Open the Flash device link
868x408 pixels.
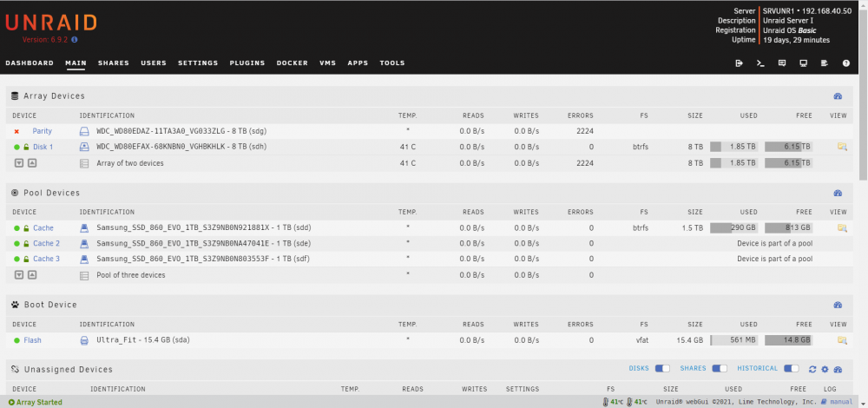(32, 340)
